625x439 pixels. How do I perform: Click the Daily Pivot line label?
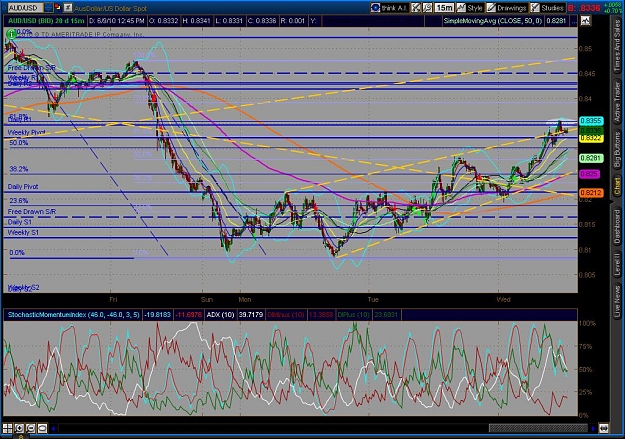coord(23,187)
